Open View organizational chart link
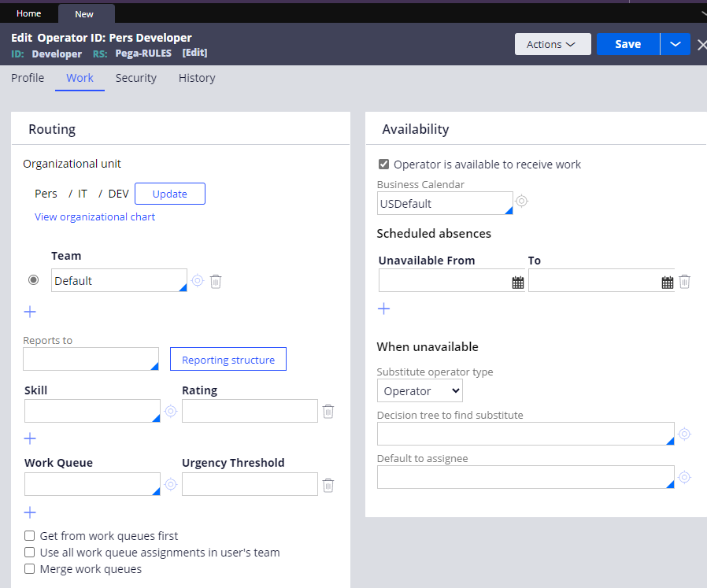Screen dimensions: 707x588 pyautogui.click(x=94, y=216)
